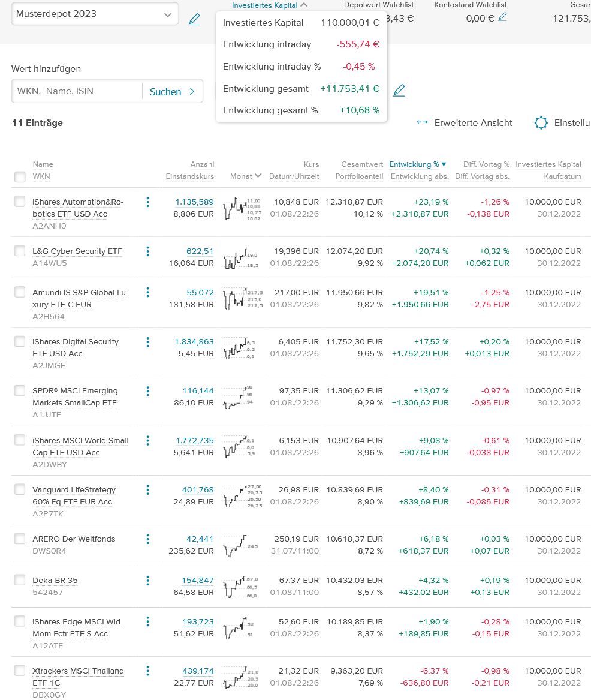Sort by the Investiertes Kapital column header

click(548, 164)
